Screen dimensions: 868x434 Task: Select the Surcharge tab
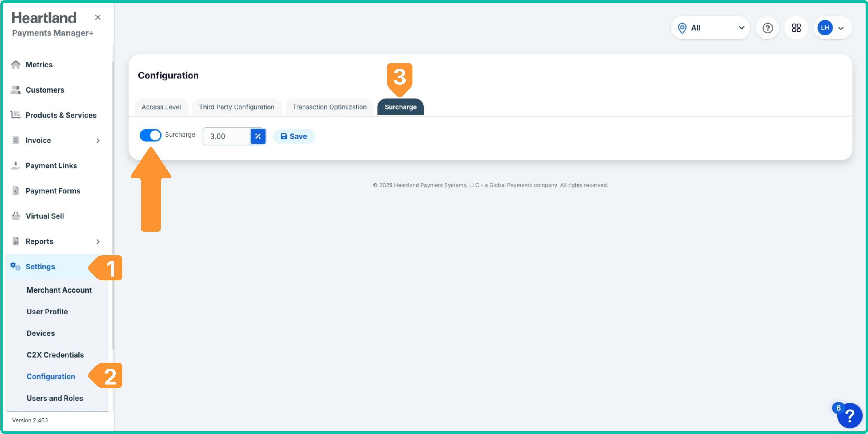pos(400,107)
